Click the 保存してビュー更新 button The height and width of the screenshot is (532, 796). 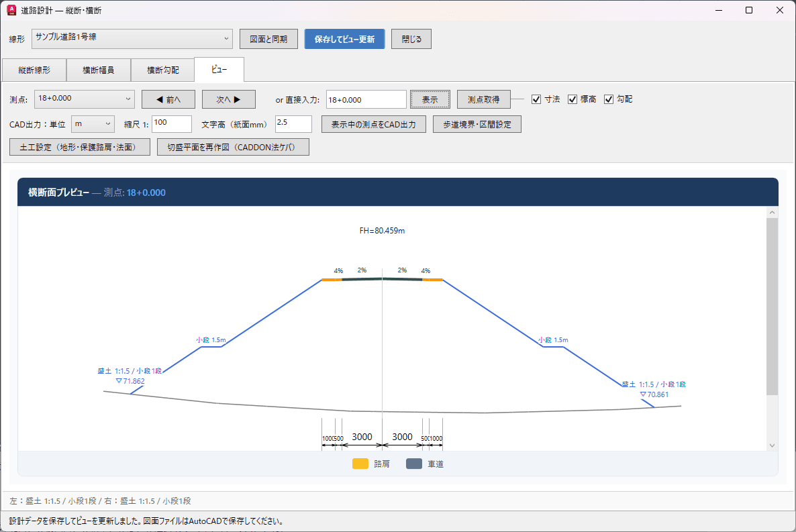click(x=345, y=39)
